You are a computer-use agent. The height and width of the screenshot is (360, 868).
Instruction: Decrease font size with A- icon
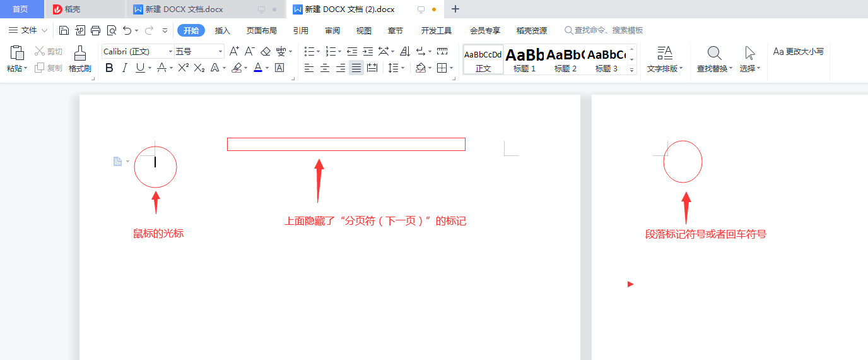250,51
